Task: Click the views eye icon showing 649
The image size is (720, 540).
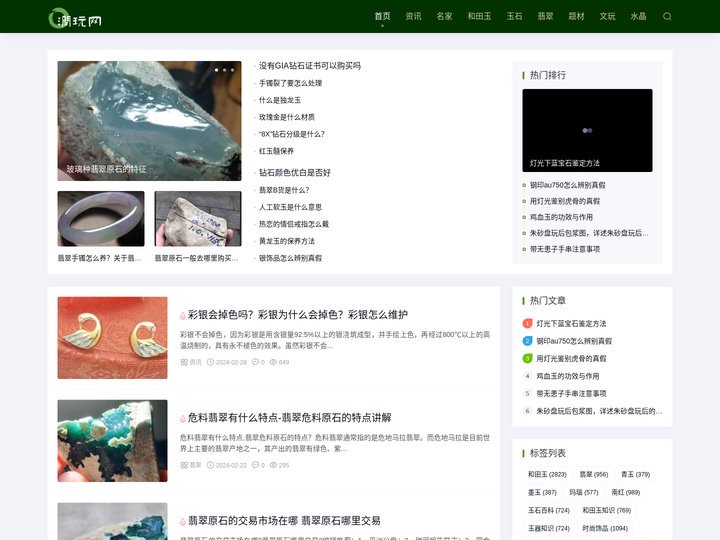Action: point(273,362)
